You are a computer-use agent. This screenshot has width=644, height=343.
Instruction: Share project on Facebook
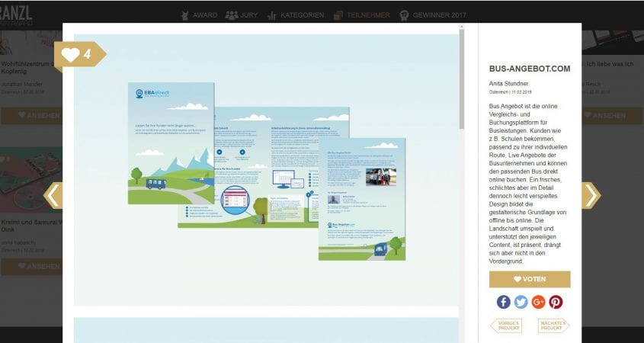coord(504,302)
